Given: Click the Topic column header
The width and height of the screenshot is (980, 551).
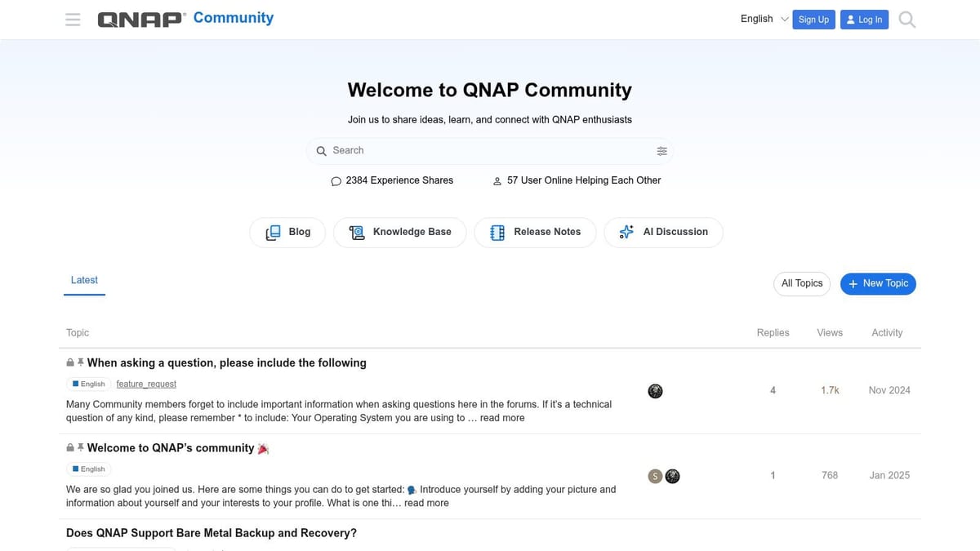Looking at the screenshot, I should (x=78, y=333).
